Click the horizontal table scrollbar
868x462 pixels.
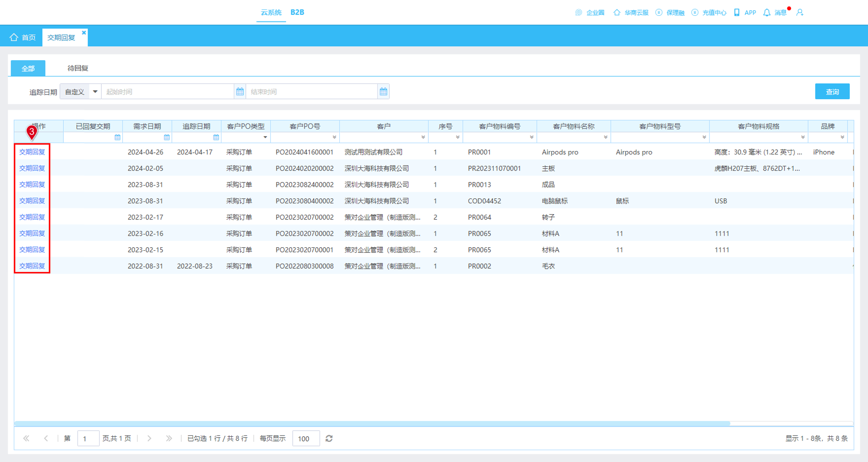point(372,423)
